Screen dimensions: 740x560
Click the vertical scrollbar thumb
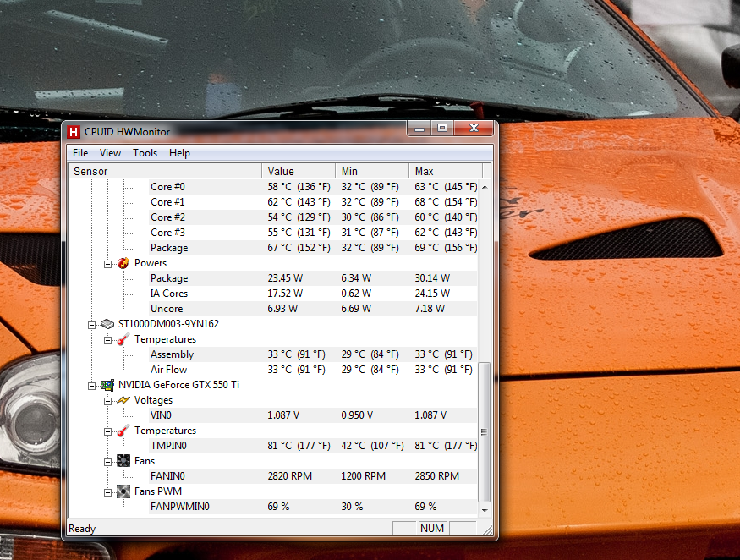tap(485, 432)
